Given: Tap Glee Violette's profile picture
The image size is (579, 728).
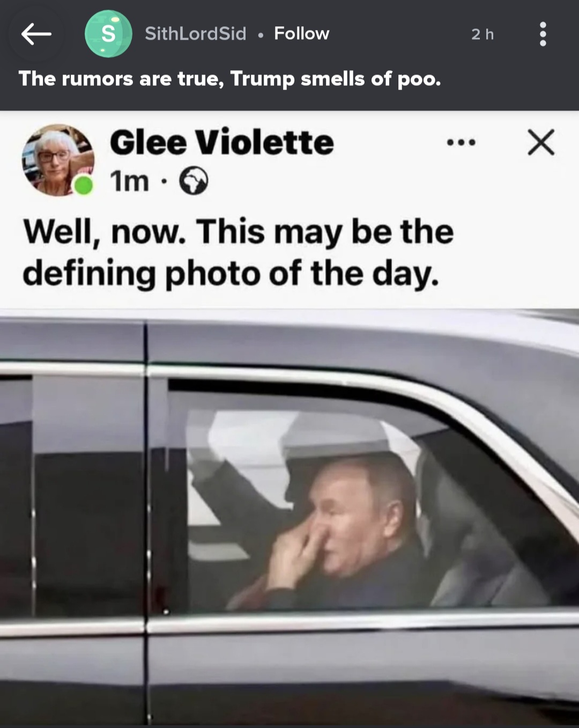Looking at the screenshot, I should [x=58, y=160].
